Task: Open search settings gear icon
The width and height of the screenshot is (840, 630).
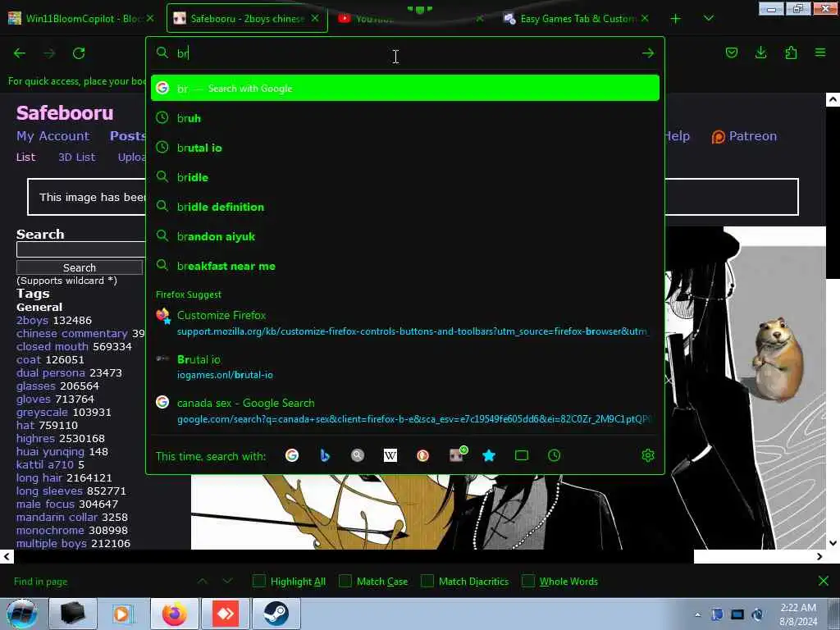Action: 648,455
